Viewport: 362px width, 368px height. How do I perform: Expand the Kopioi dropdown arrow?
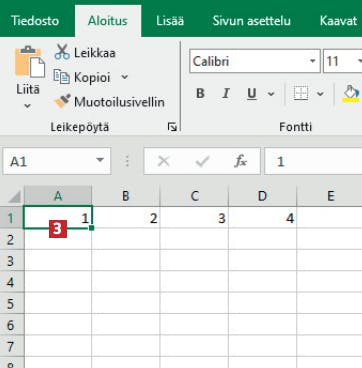point(124,77)
